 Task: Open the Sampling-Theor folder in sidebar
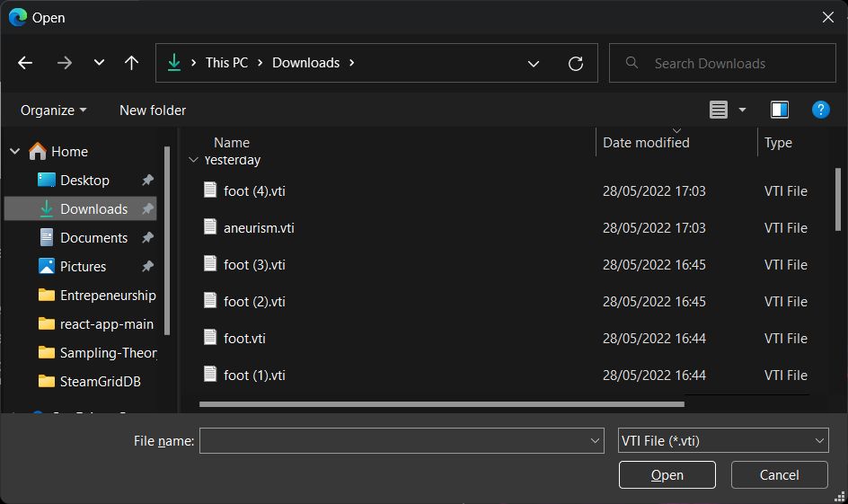(97, 352)
